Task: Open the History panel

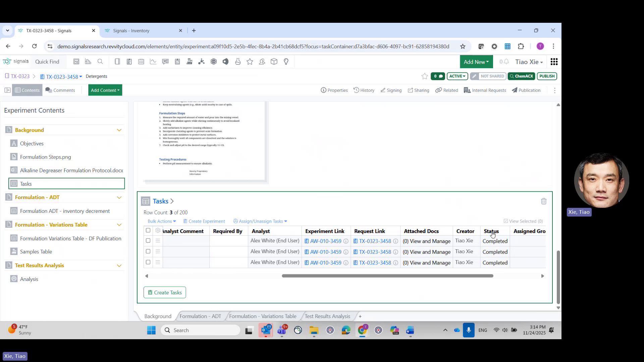Action: click(x=364, y=90)
